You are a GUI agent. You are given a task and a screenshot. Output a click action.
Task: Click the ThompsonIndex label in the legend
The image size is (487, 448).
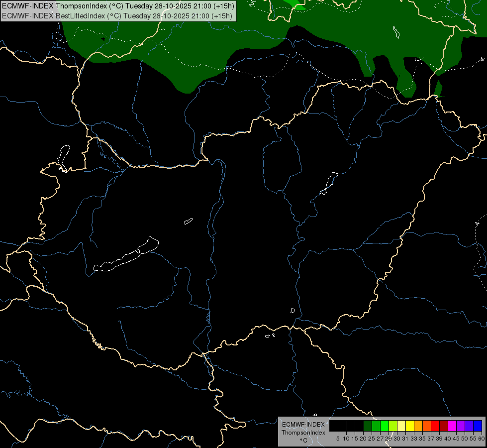303,433
